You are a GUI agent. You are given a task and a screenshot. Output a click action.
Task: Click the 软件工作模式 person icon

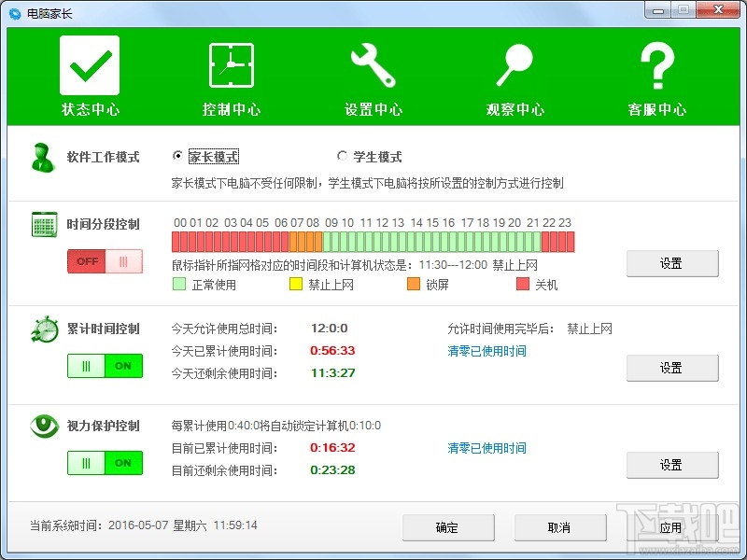click(x=43, y=157)
